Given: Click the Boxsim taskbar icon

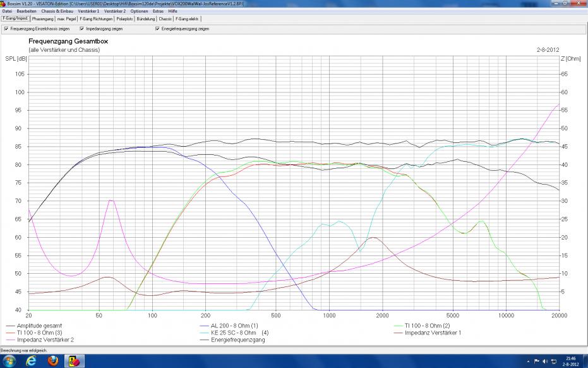Looking at the screenshot, I should (x=74, y=361).
